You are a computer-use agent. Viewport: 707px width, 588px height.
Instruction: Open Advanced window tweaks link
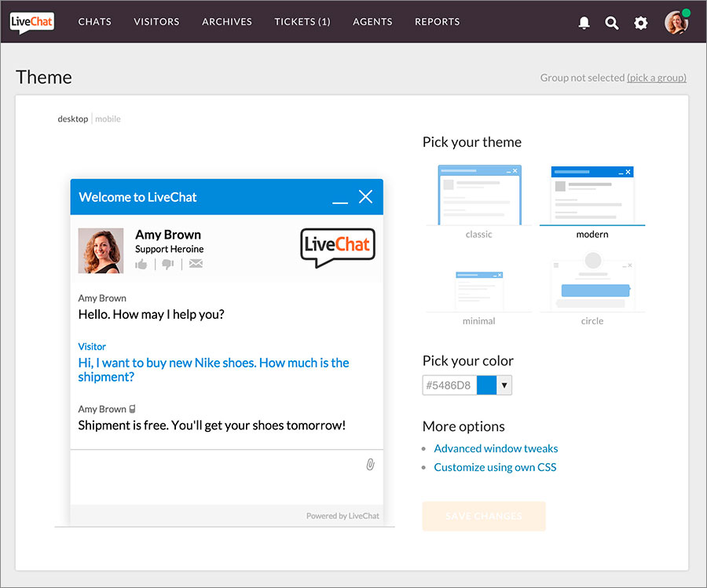[496, 448]
